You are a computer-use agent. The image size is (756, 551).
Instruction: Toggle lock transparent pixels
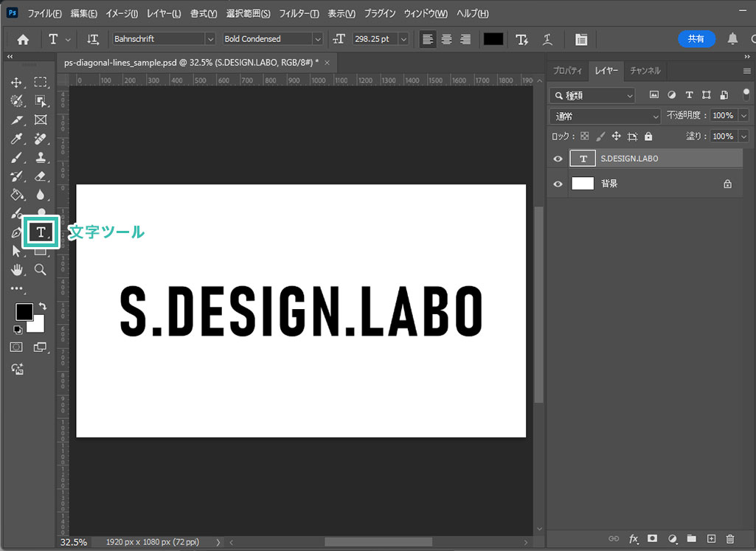[x=584, y=136]
